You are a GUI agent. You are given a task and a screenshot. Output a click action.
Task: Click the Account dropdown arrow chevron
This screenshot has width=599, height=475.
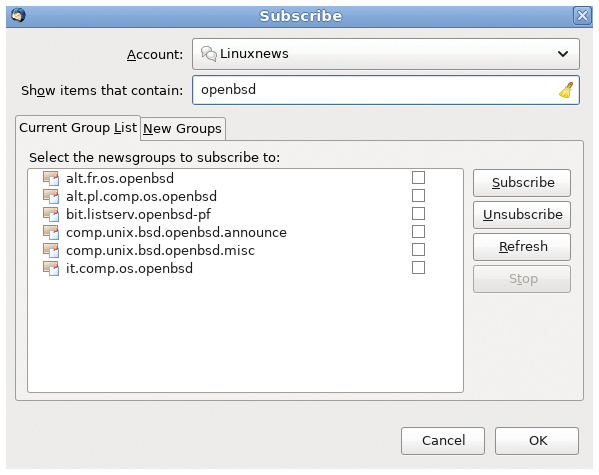click(563, 54)
